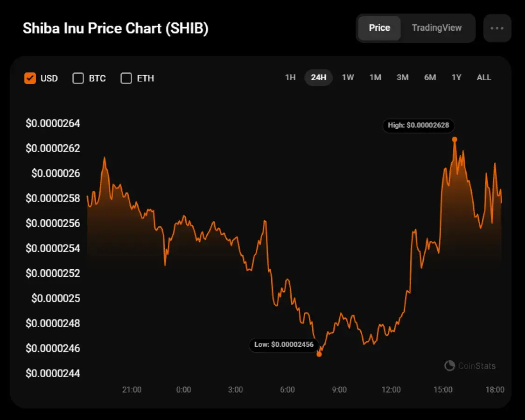525x420 pixels.
Task: Select the 24H timeframe
Action: 318,77
